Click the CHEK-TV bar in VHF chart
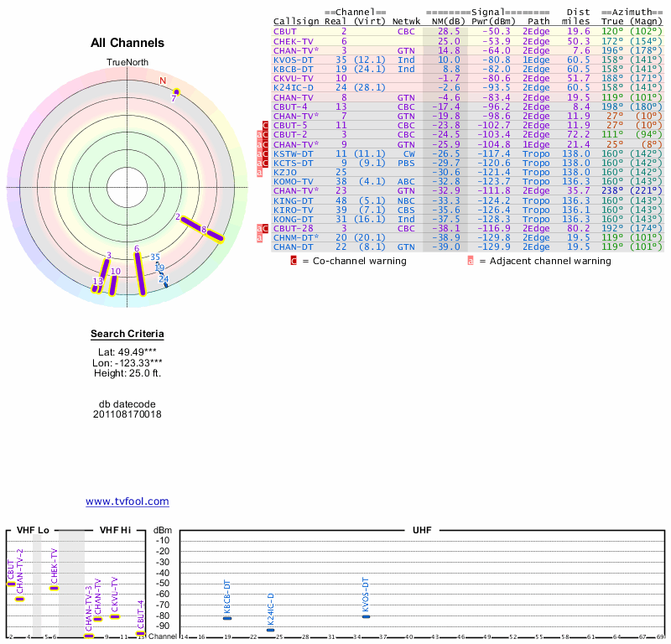 click(x=54, y=588)
